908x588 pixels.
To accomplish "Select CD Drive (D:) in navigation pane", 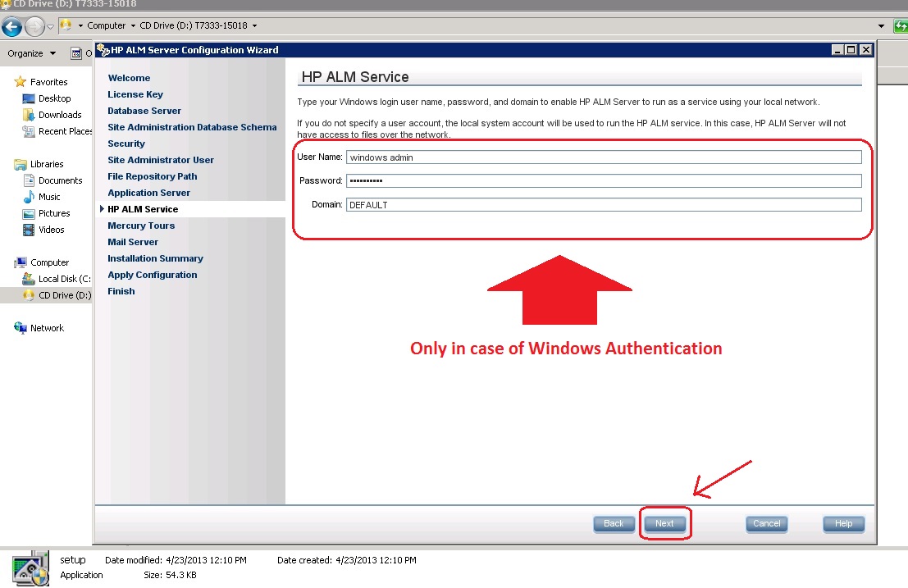I will 64,295.
